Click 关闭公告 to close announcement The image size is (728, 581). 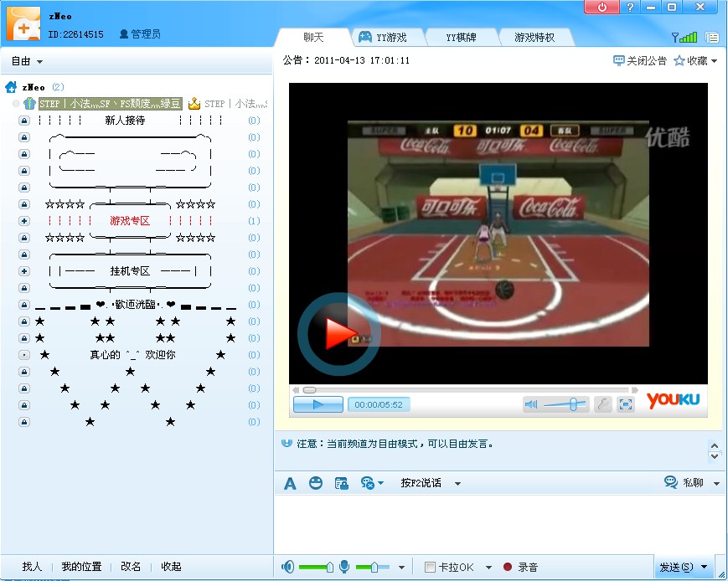(x=640, y=61)
